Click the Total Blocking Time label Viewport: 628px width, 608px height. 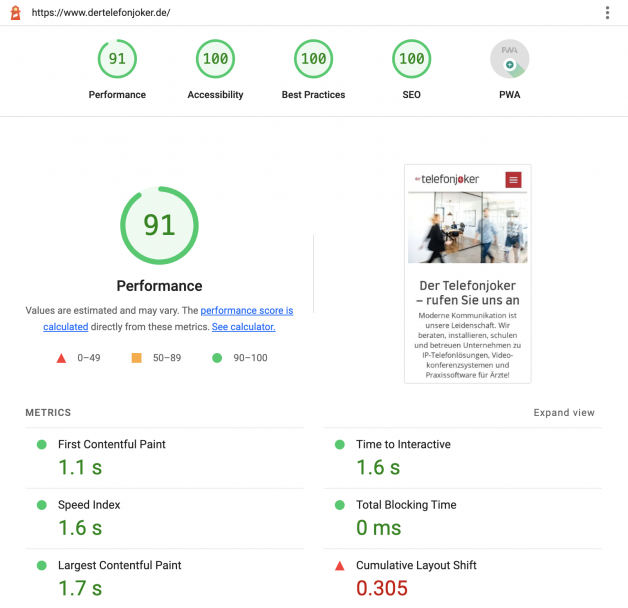tap(406, 505)
